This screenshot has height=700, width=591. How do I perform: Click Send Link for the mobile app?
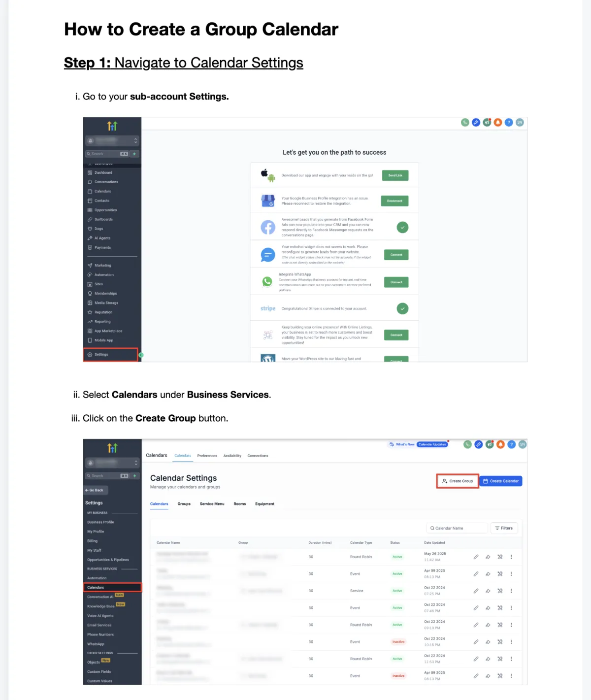click(395, 175)
